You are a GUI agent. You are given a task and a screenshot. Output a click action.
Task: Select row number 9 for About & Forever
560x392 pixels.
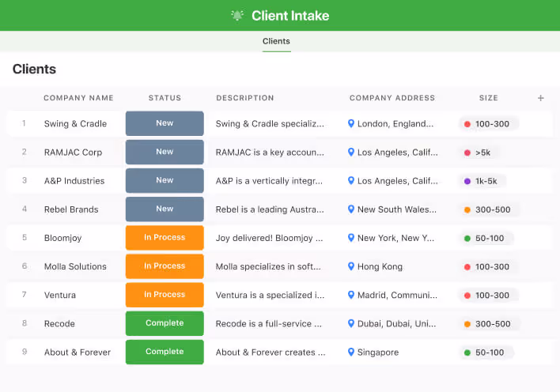[x=24, y=352]
